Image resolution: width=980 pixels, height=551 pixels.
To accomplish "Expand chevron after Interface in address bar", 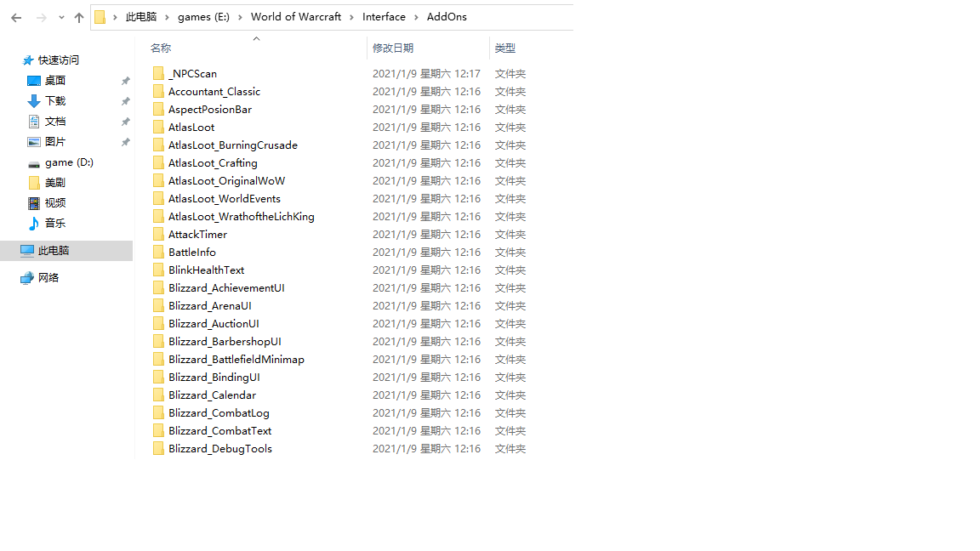I will (417, 17).
